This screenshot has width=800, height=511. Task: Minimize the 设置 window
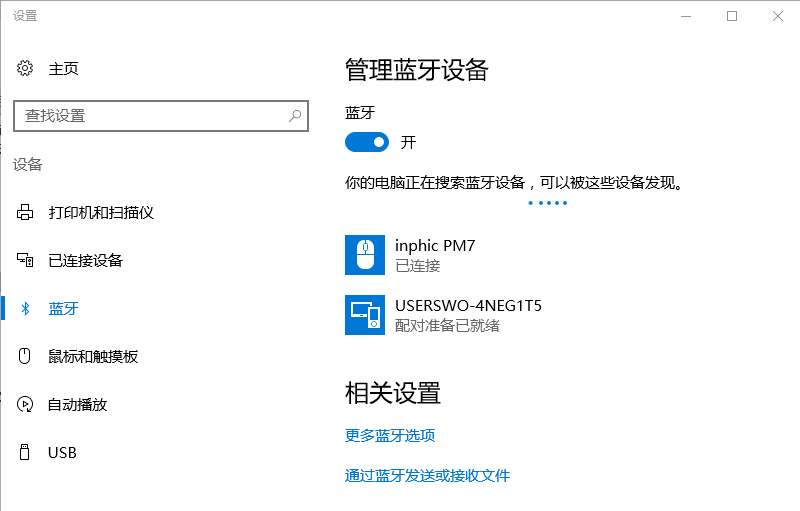pos(686,16)
